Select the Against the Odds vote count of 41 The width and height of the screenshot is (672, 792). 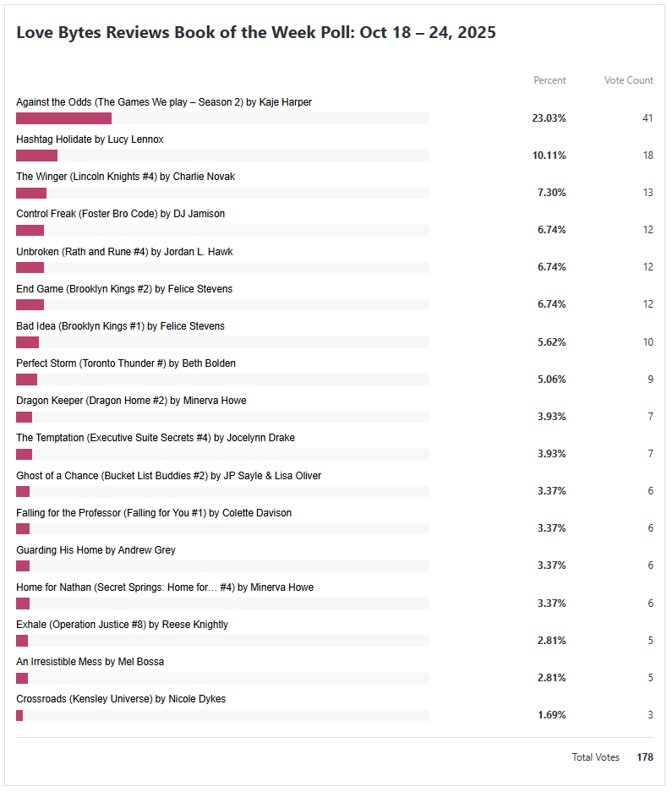pyautogui.click(x=647, y=118)
